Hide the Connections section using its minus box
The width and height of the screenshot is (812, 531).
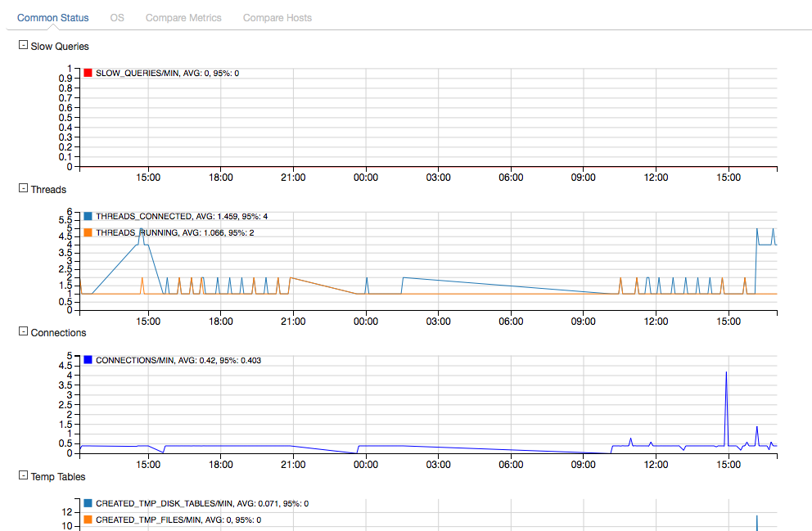coord(23,332)
